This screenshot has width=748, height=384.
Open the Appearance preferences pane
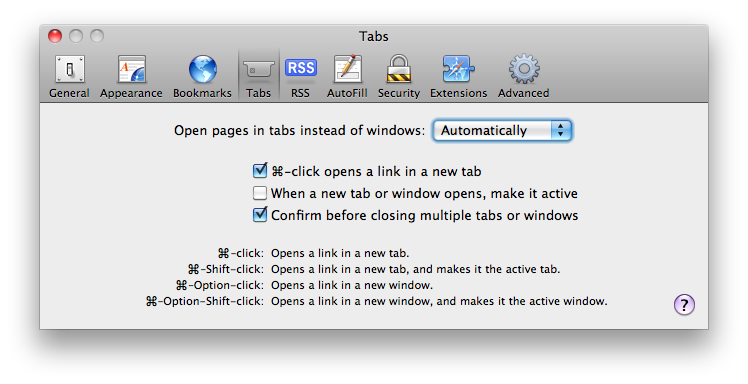coord(131,76)
